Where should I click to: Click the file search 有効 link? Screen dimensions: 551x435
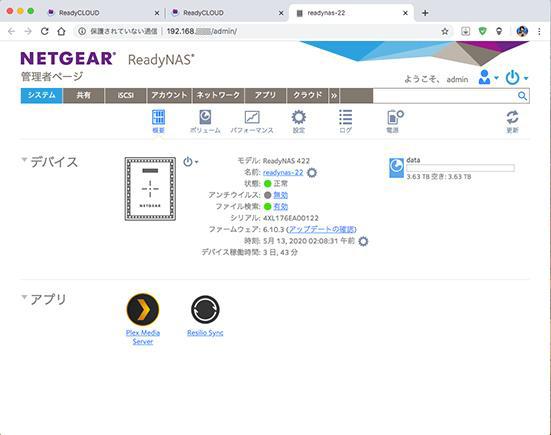coord(280,206)
